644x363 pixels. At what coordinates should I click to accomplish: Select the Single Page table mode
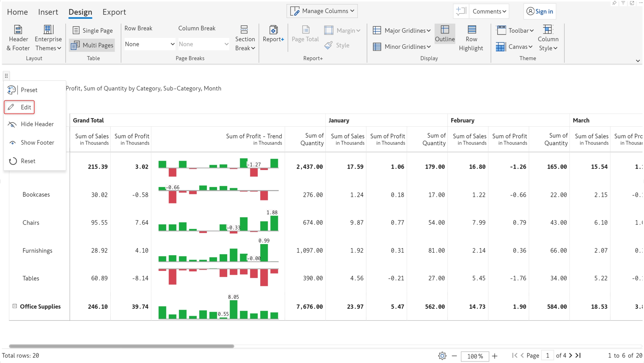(x=92, y=30)
